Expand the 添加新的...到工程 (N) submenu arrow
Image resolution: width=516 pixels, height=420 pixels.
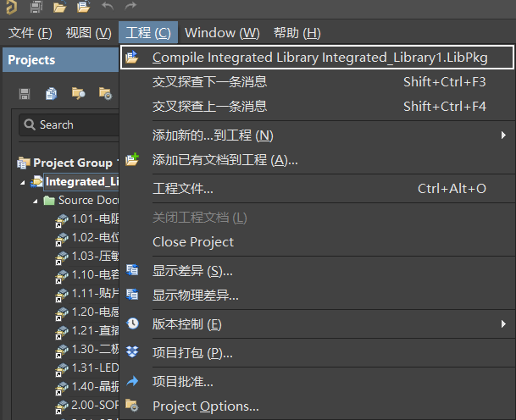503,135
